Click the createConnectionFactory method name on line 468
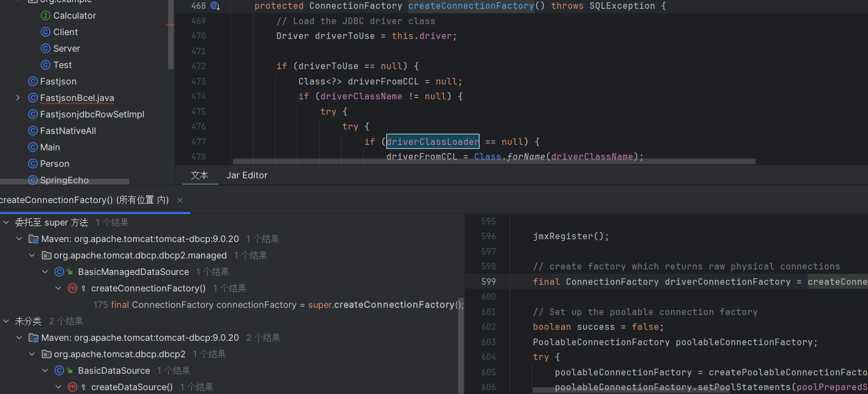Image resolution: width=868 pixels, height=394 pixels. click(471, 6)
